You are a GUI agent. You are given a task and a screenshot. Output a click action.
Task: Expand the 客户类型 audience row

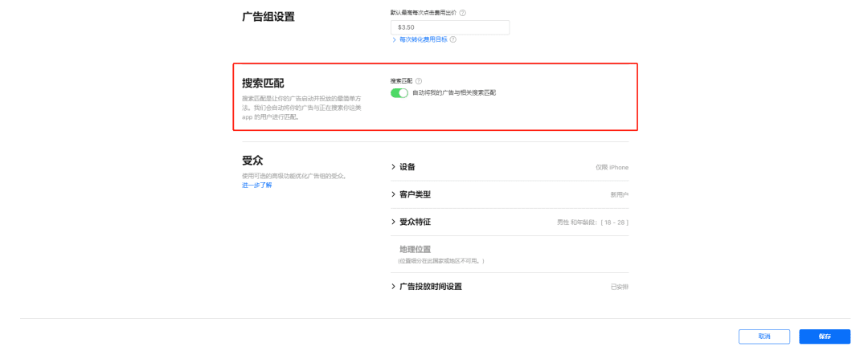click(415, 194)
